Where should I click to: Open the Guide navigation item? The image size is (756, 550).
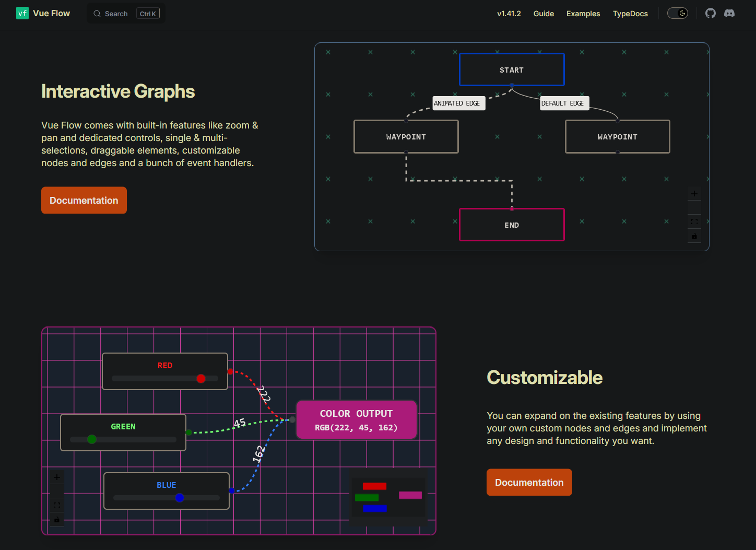(544, 14)
